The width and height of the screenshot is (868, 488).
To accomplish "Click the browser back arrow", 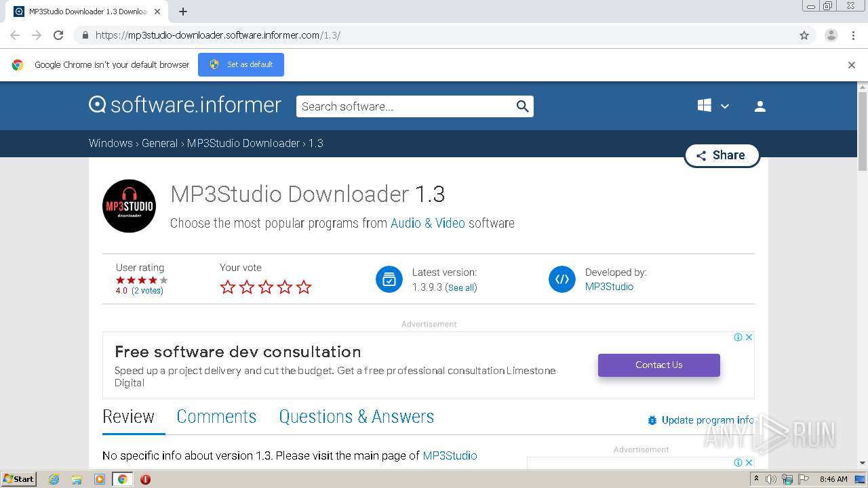I will coord(15,35).
